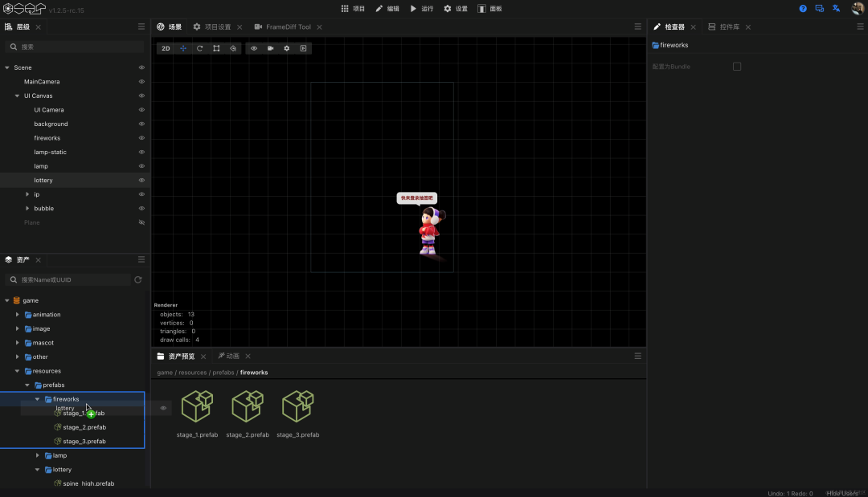The height and width of the screenshot is (497, 868).
Task: Click the preview play-frame icon in scene toolbar
Action: [303, 49]
